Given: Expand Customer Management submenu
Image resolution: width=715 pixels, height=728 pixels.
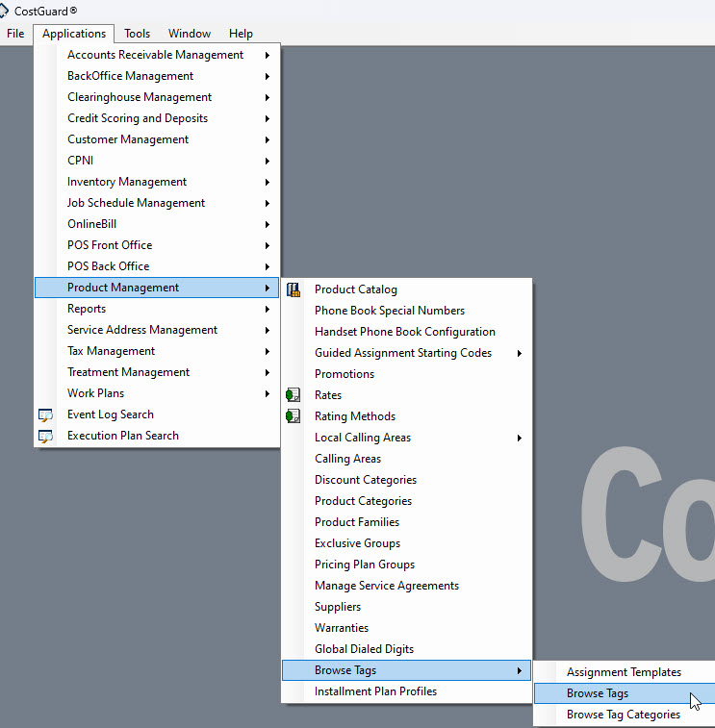Looking at the screenshot, I should click(157, 139).
